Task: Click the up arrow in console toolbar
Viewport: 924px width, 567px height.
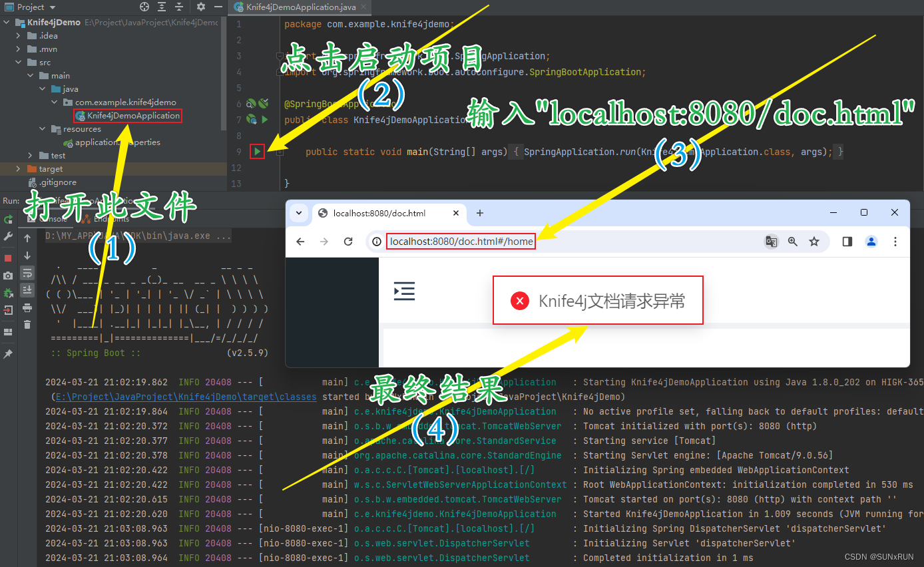Action: click(27, 238)
